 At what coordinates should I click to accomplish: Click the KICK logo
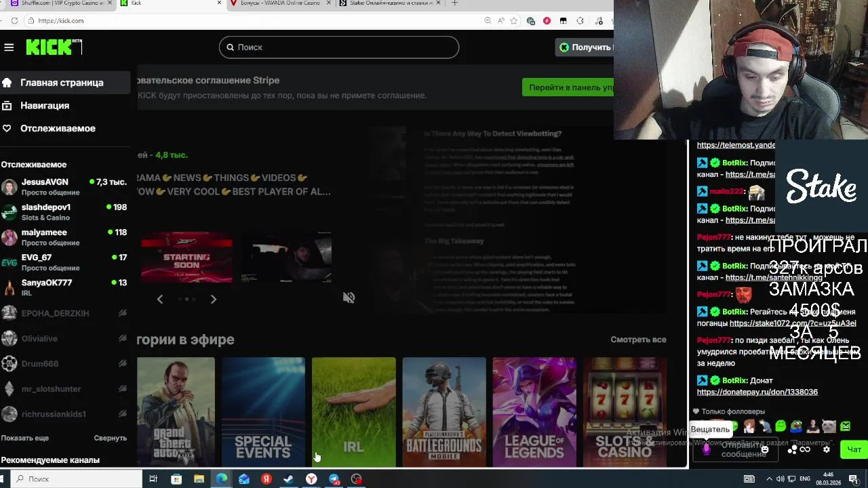54,47
